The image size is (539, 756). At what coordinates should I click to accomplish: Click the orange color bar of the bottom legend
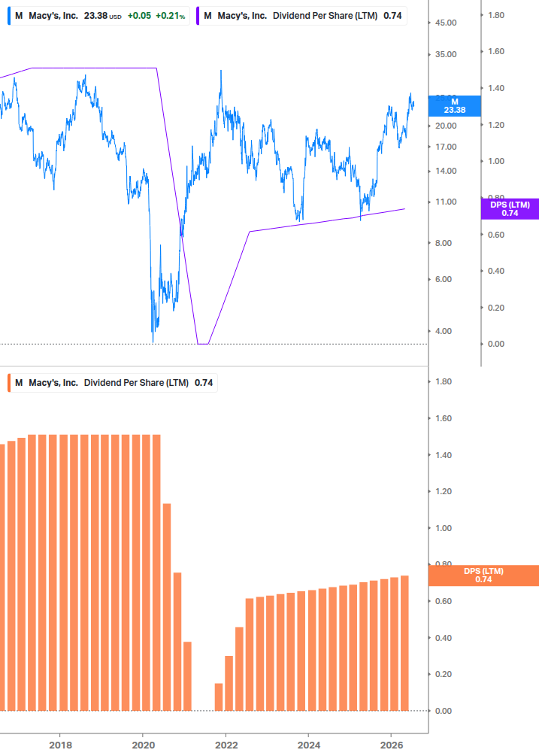pos(9,383)
